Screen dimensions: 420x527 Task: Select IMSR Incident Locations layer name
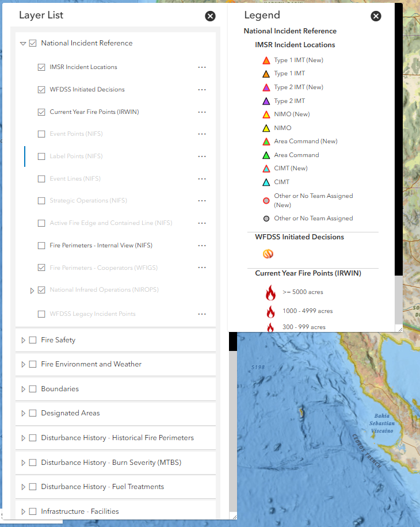coord(83,67)
